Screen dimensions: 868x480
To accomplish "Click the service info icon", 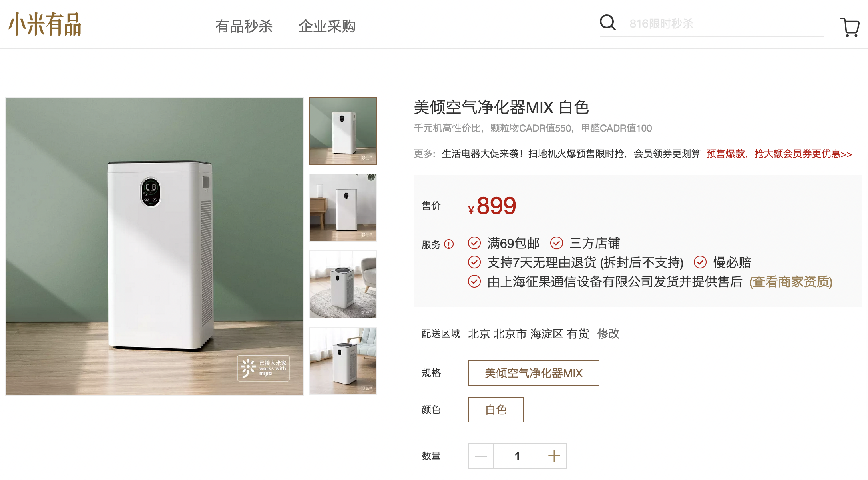I will pyautogui.click(x=449, y=244).
